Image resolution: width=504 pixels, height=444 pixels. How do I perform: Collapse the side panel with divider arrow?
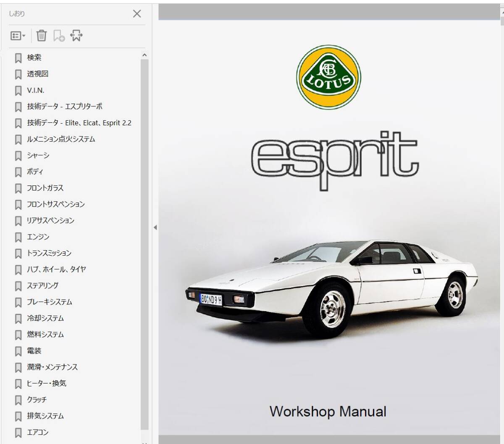point(155,227)
